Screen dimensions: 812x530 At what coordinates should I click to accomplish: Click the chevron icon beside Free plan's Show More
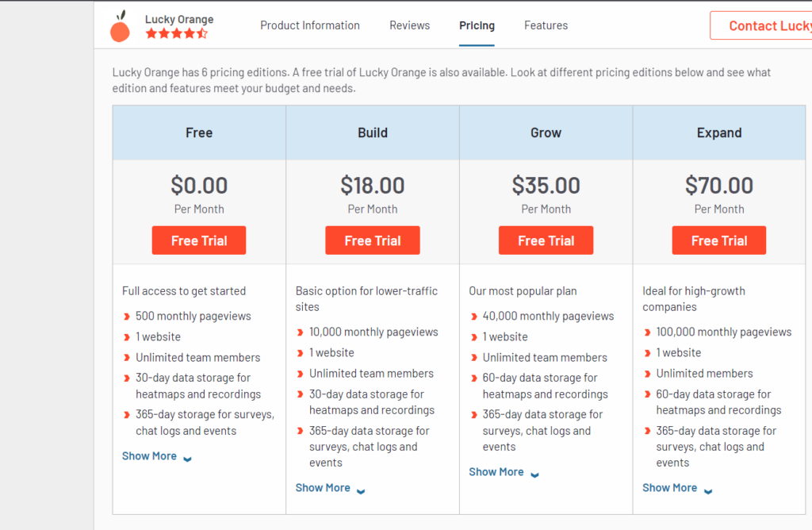pos(187,458)
